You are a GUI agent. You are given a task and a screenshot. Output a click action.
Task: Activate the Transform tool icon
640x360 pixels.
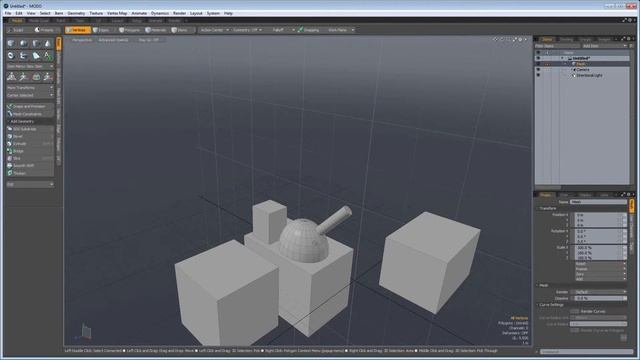pyautogui.click(x=11, y=77)
